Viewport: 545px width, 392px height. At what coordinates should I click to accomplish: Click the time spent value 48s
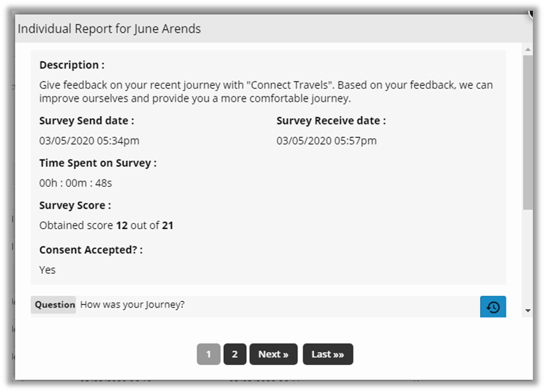pos(76,183)
